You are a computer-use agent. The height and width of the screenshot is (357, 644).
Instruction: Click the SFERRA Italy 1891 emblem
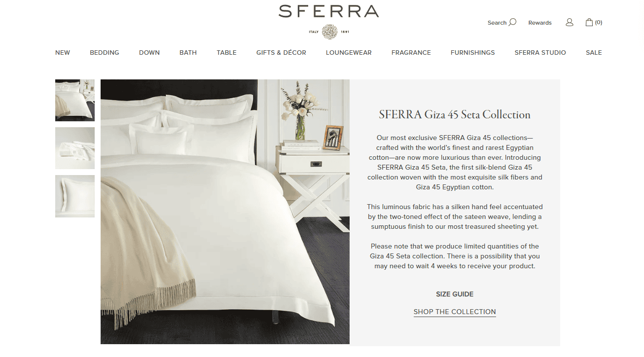[x=329, y=32]
